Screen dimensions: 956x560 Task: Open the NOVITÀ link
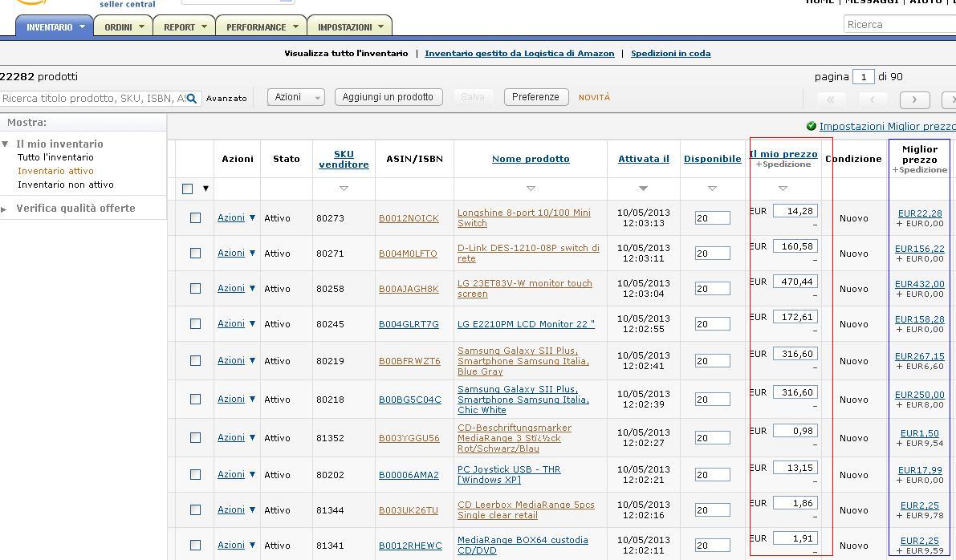pos(595,98)
